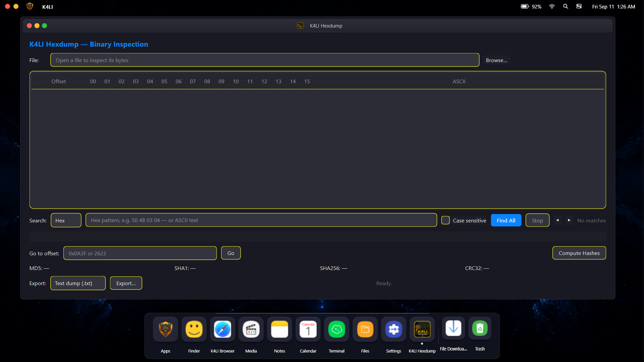Click the Export... button
This screenshot has height=362, width=644.
click(126, 283)
